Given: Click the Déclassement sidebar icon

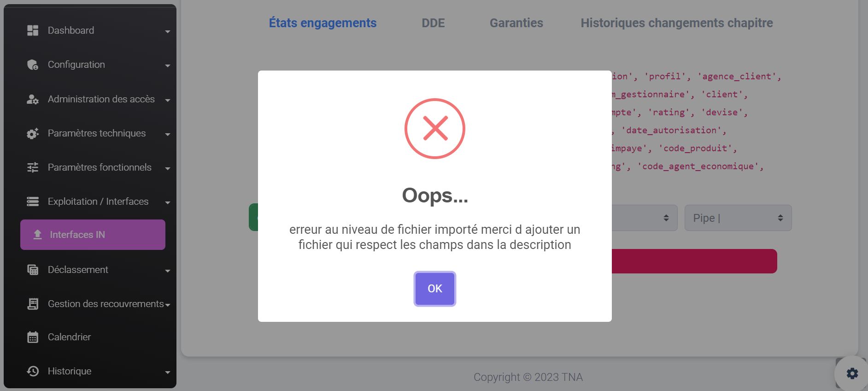Looking at the screenshot, I should 33,270.
